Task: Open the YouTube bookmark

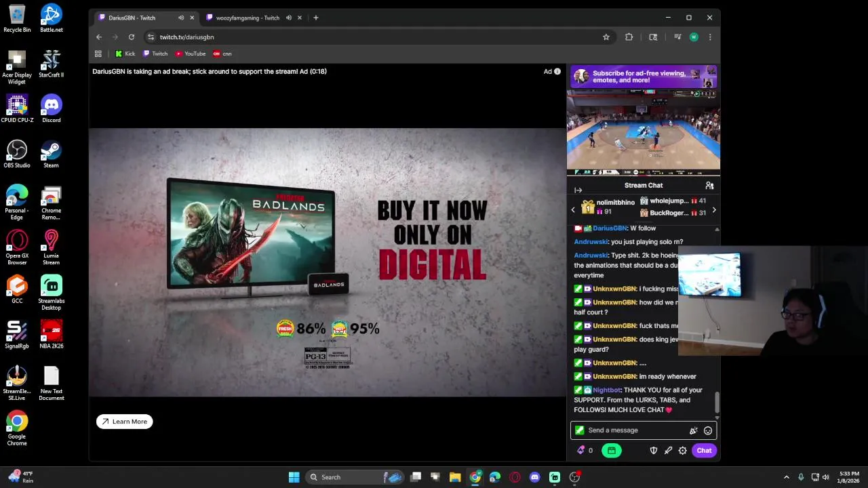Action: [191, 54]
